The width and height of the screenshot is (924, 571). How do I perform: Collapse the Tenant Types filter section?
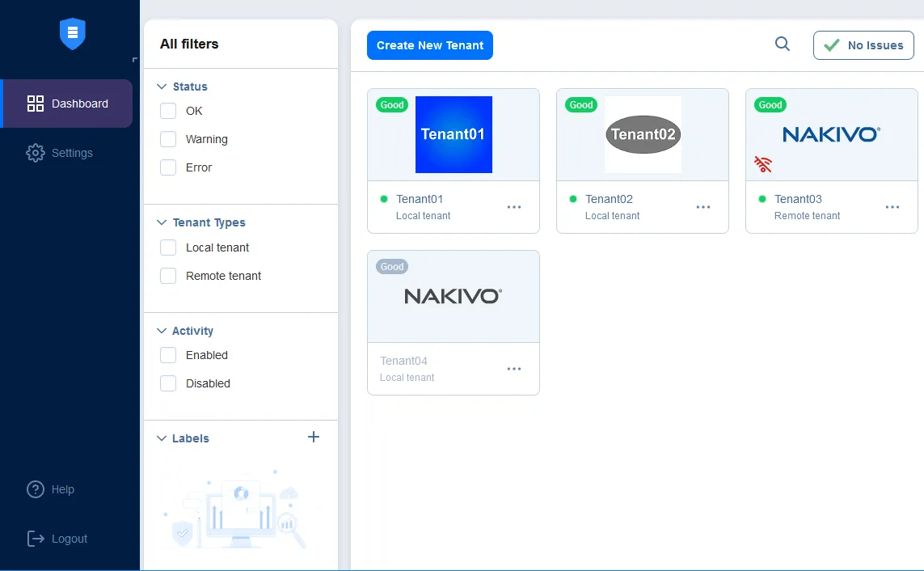(x=162, y=222)
